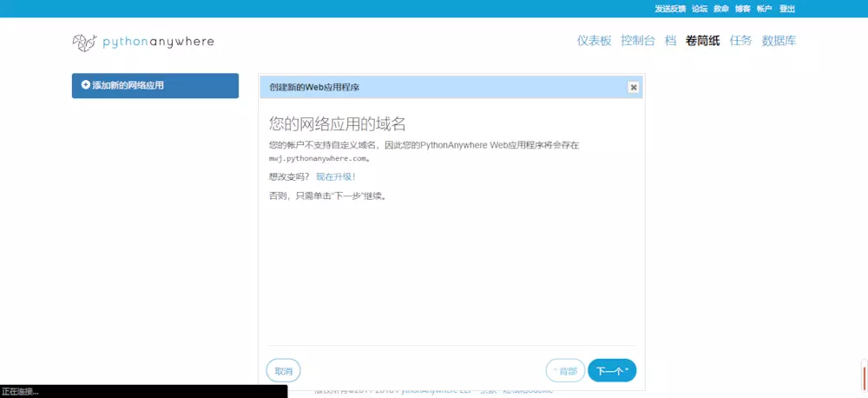This screenshot has height=398, width=868.
Task: Open the 卷筒纸 web tab
Action: coord(702,41)
